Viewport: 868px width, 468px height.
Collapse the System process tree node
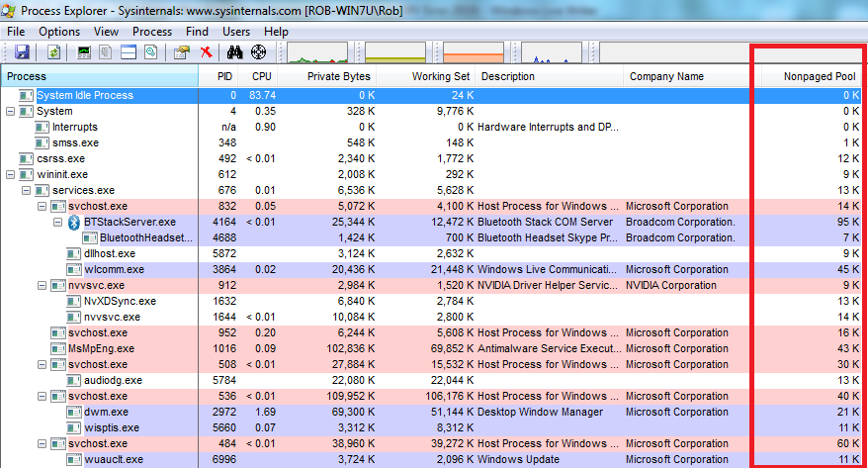click(11, 111)
